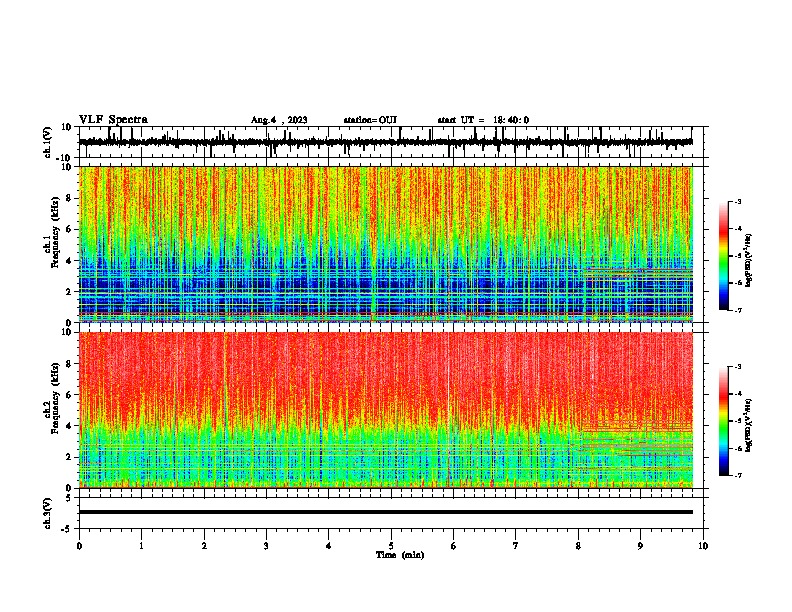
Task: Click time axis tick label "0"
Action: [79, 546]
